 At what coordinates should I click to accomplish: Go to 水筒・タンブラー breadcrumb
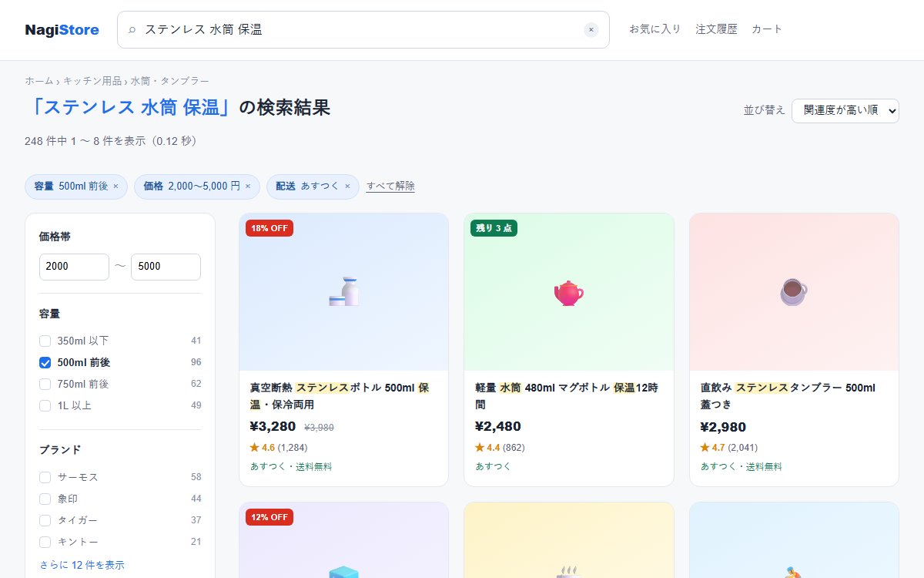(170, 81)
